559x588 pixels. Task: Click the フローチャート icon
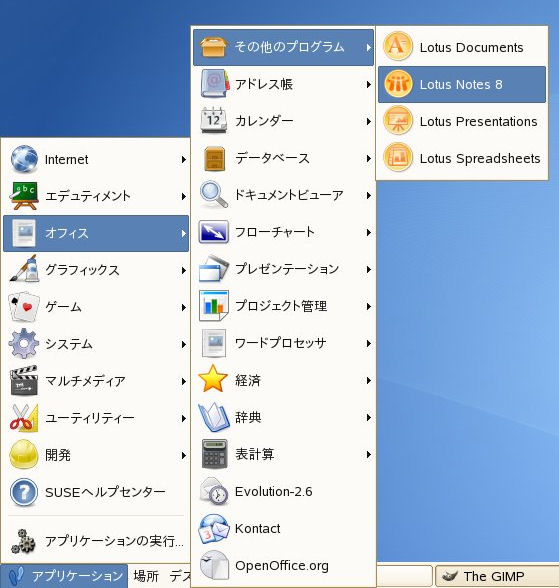213,231
